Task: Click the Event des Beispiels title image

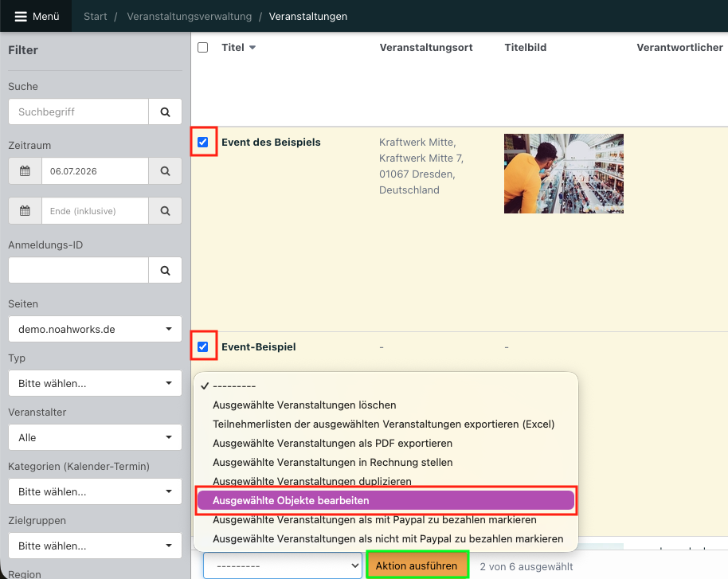Action: pos(564,174)
